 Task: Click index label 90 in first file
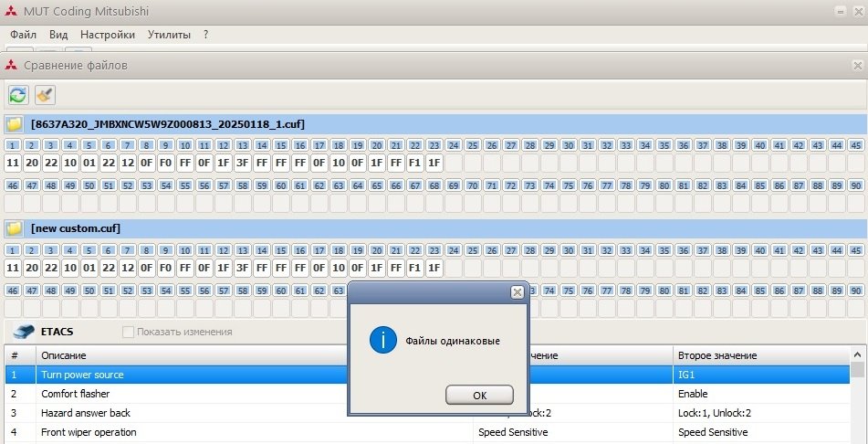854,185
